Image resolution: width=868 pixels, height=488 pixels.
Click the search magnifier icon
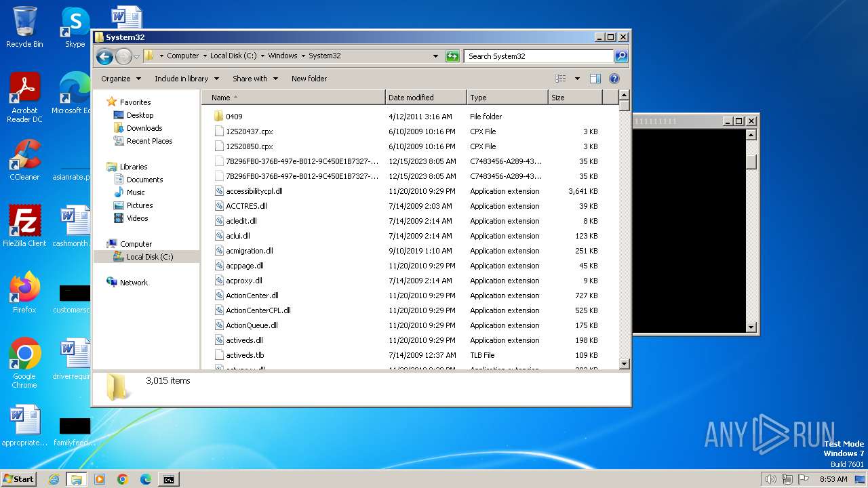(620, 56)
